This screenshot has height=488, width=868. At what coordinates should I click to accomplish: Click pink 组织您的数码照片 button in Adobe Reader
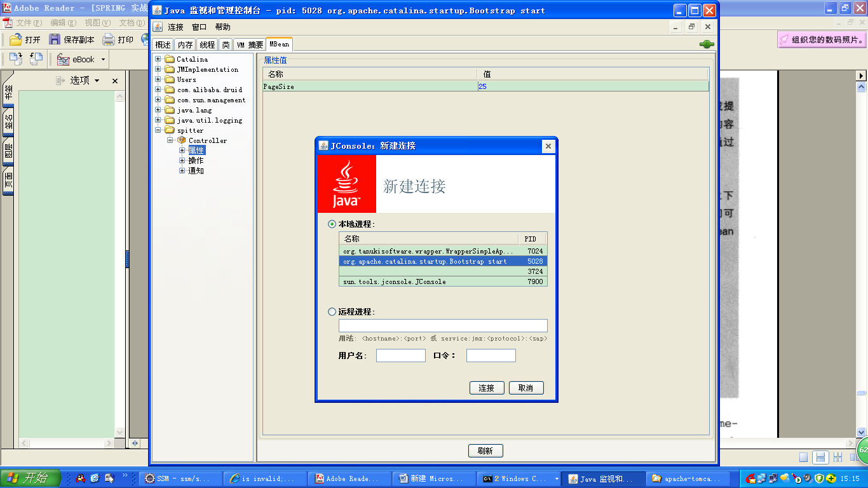point(822,39)
